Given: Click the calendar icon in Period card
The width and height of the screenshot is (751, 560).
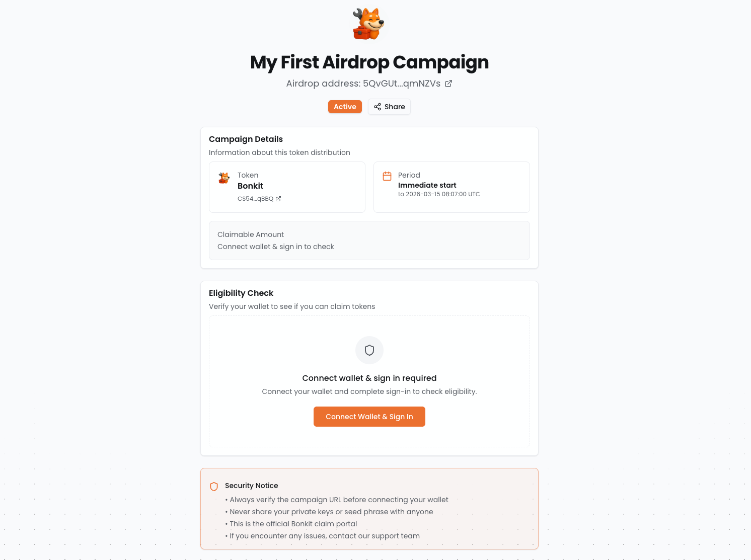Looking at the screenshot, I should [387, 176].
